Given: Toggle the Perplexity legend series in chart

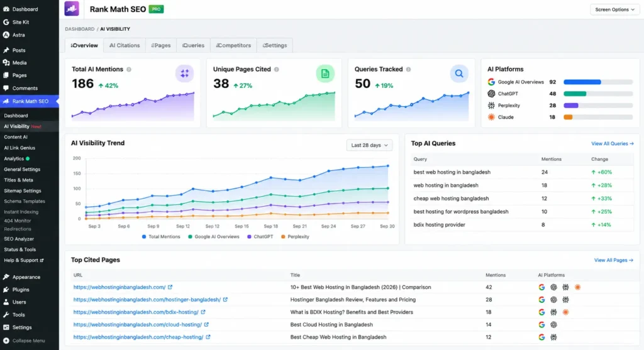Looking at the screenshot, I should pos(296,237).
